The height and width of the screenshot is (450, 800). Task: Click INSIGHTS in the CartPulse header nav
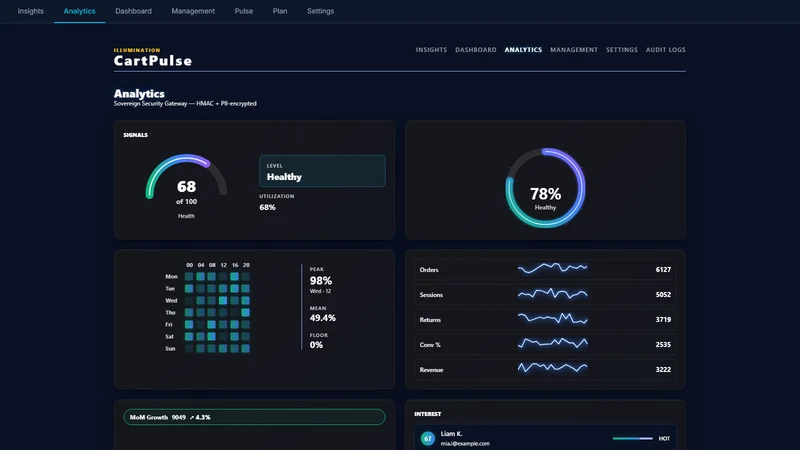431,50
